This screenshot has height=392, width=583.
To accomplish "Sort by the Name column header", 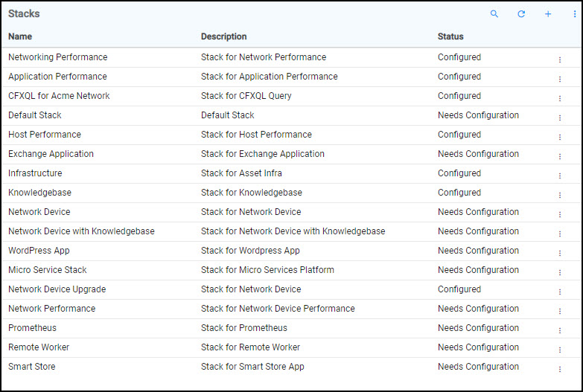I will [20, 36].
